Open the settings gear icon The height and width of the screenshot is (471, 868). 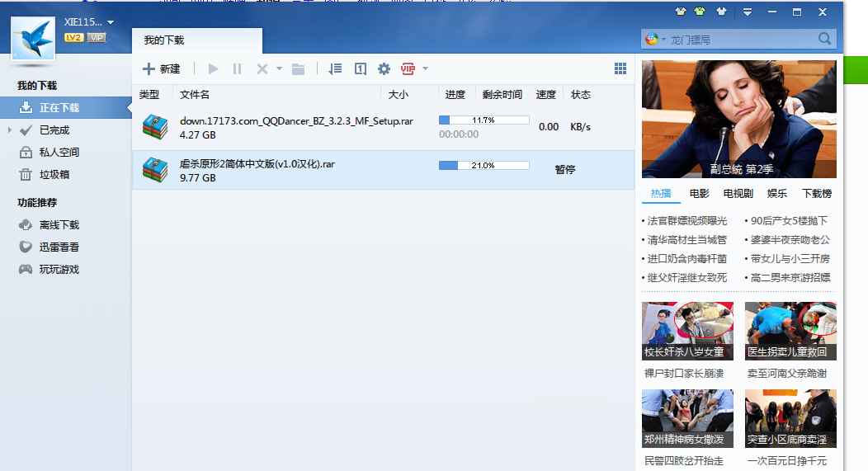coord(384,69)
